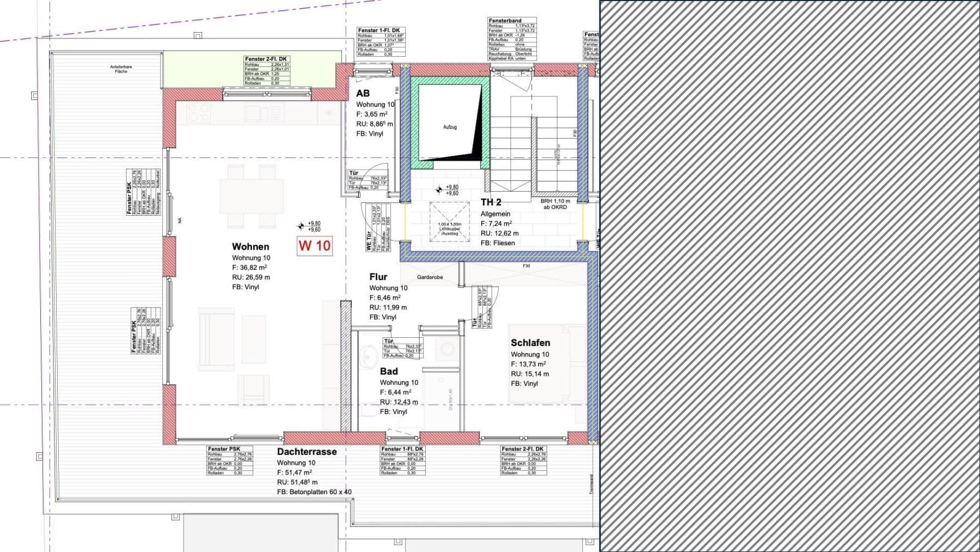Click the "F: 51,47 m²" terrace area value

pyautogui.click(x=295, y=472)
